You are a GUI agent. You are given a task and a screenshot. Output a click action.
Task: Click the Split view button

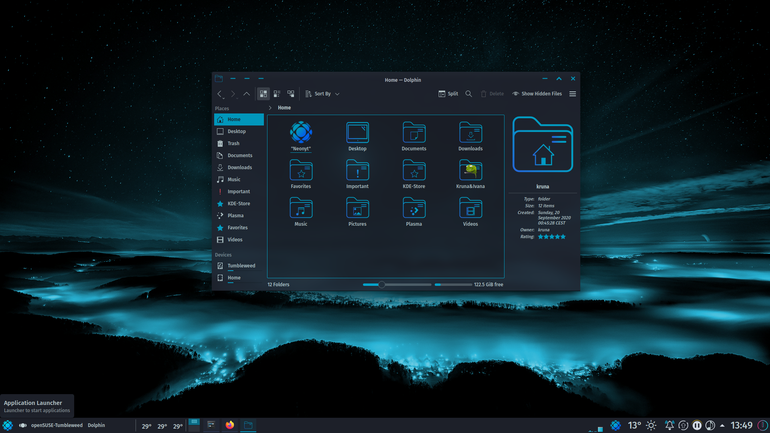pyautogui.click(x=448, y=94)
